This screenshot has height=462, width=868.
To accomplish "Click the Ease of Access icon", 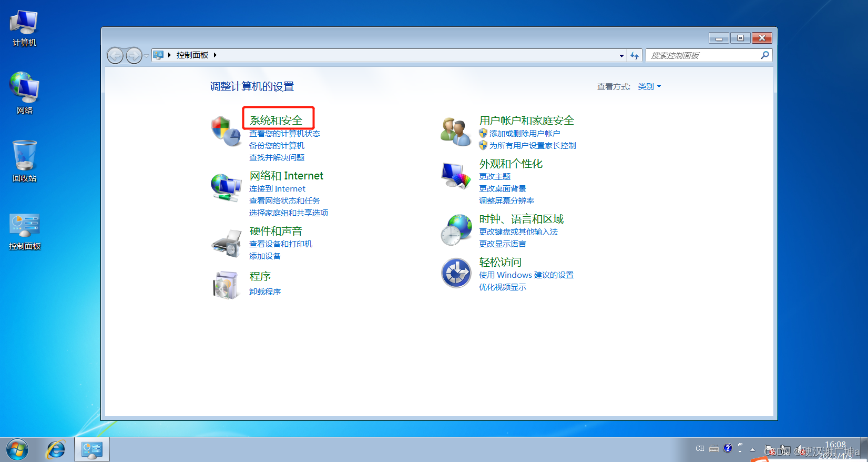I will point(456,273).
